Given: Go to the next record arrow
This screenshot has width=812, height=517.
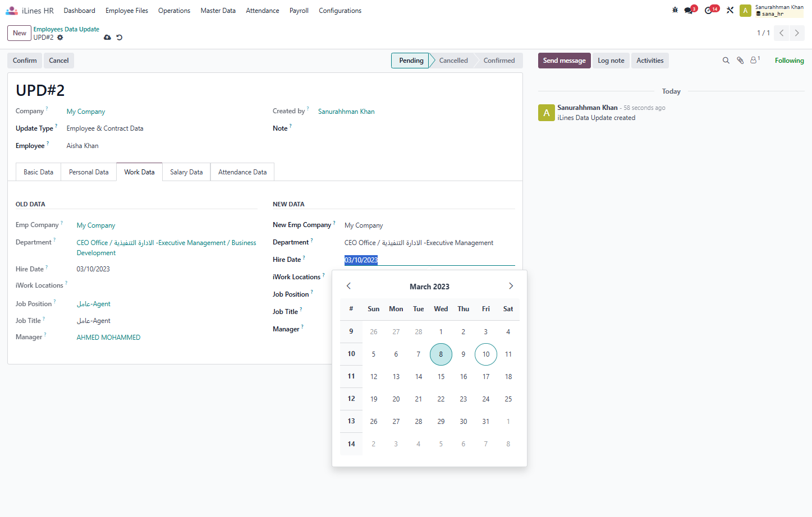Looking at the screenshot, I should click(x=797, y=33).
